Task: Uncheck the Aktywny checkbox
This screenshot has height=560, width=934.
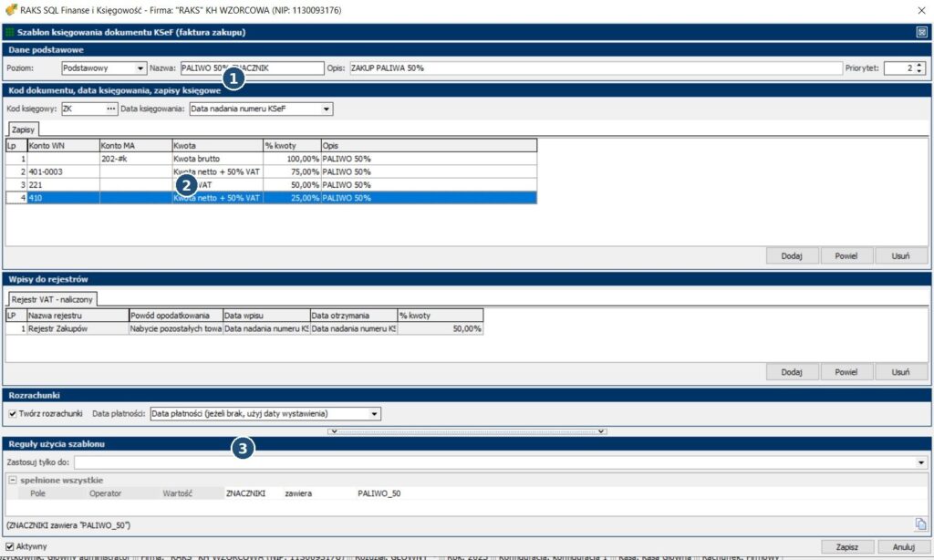Action: 10,546
